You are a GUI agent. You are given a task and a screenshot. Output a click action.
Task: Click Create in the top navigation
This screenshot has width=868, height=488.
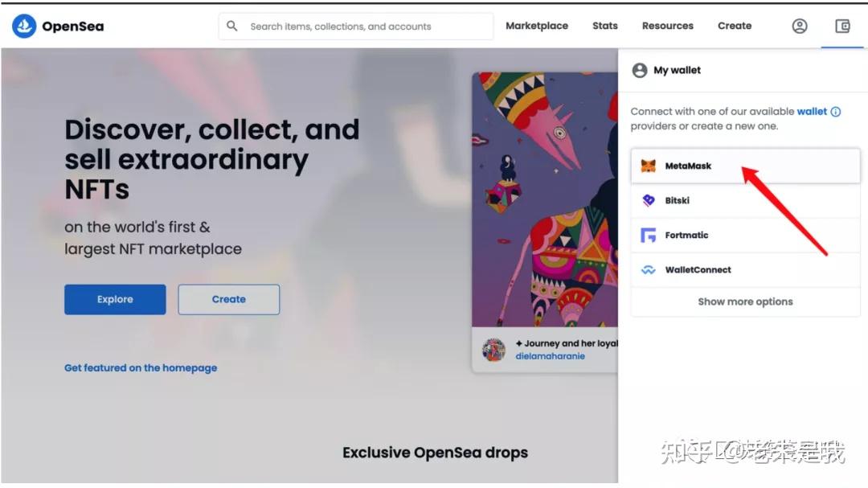tap(735, 26)
